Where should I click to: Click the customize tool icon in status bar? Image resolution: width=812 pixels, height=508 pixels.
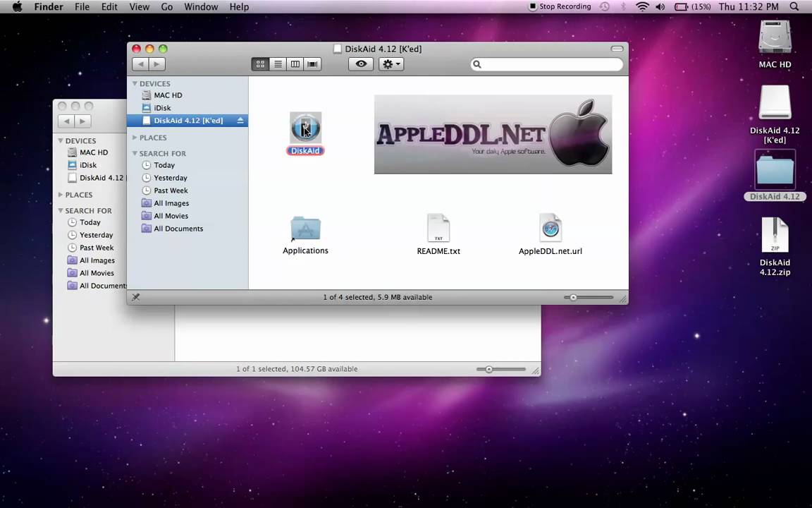[x=135, y=297]
